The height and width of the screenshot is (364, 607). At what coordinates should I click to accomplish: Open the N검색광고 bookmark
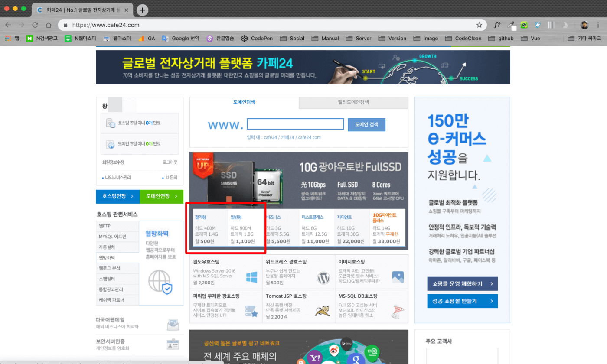pyautogui.click(x=42, y=38)
